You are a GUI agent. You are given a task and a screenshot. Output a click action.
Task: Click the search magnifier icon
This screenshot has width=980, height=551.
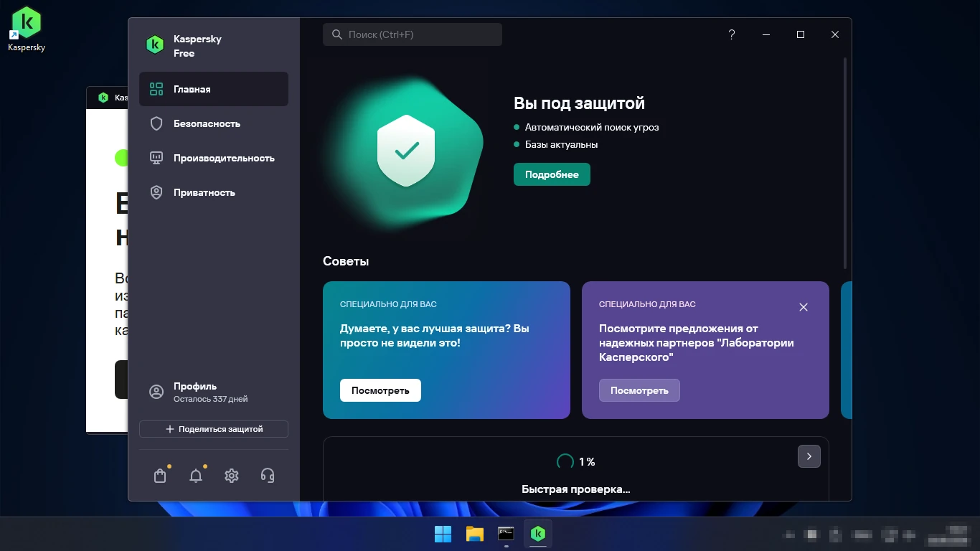(337, 34)
